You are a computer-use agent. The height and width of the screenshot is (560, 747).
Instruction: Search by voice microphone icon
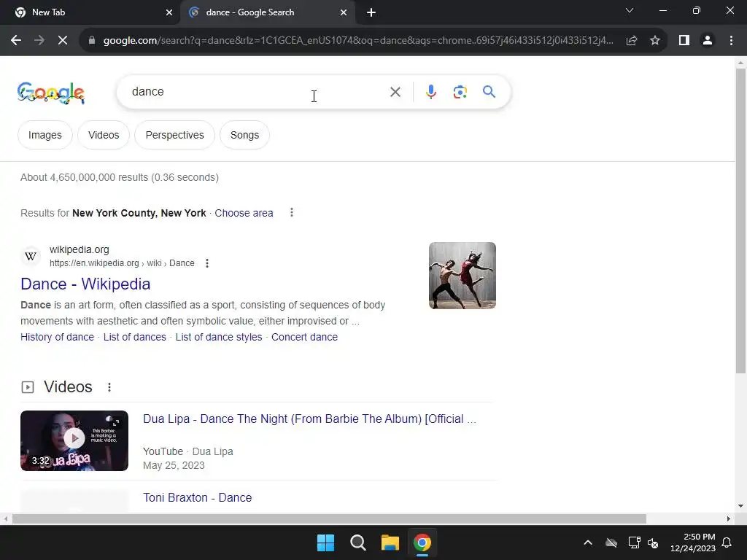click(431, 92)
